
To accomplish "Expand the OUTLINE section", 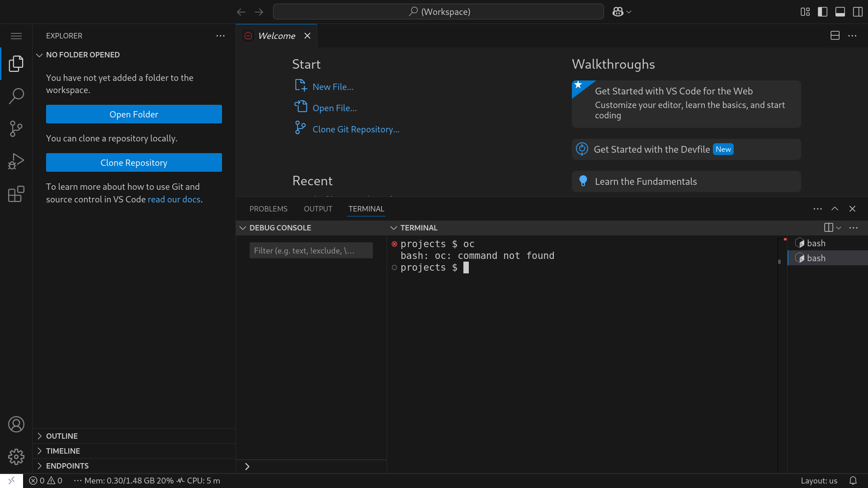I will (62, 436).
